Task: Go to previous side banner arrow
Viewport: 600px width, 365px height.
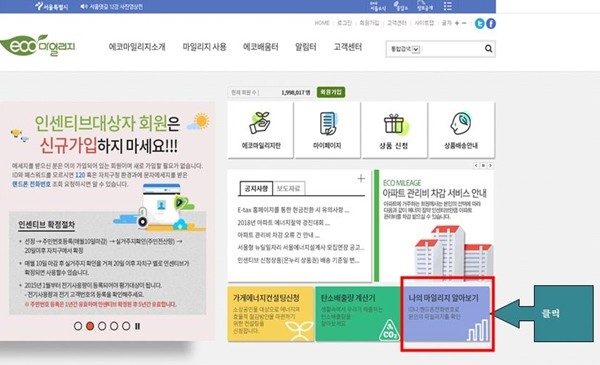Action: coord(476,166)
